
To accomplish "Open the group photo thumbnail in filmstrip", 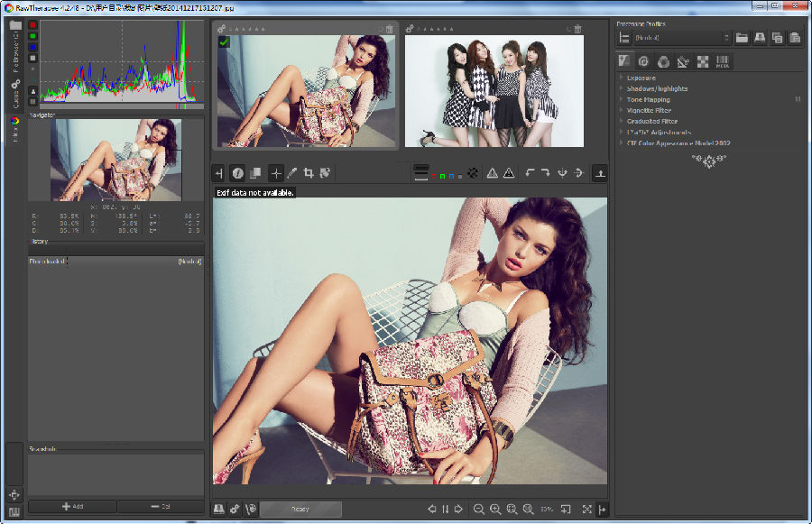I will (x=494, y=90).
